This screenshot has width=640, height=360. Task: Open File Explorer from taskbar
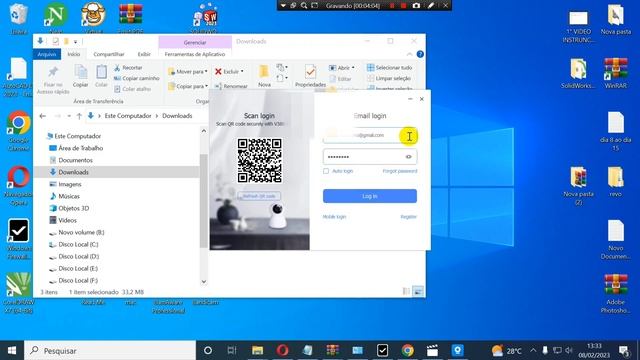pos(258,351)
